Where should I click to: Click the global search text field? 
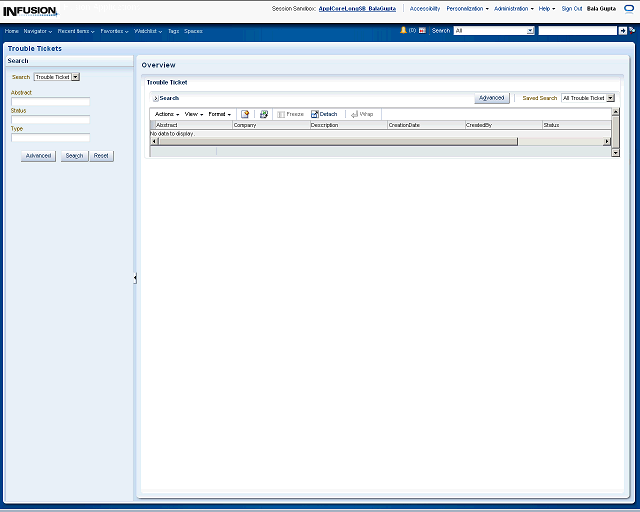(x=578, y=31)
